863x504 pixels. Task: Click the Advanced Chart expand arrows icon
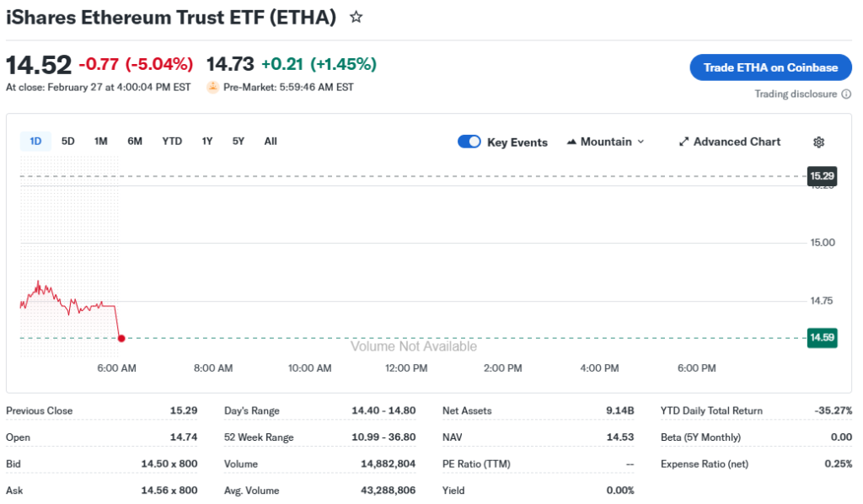(683, 142)
